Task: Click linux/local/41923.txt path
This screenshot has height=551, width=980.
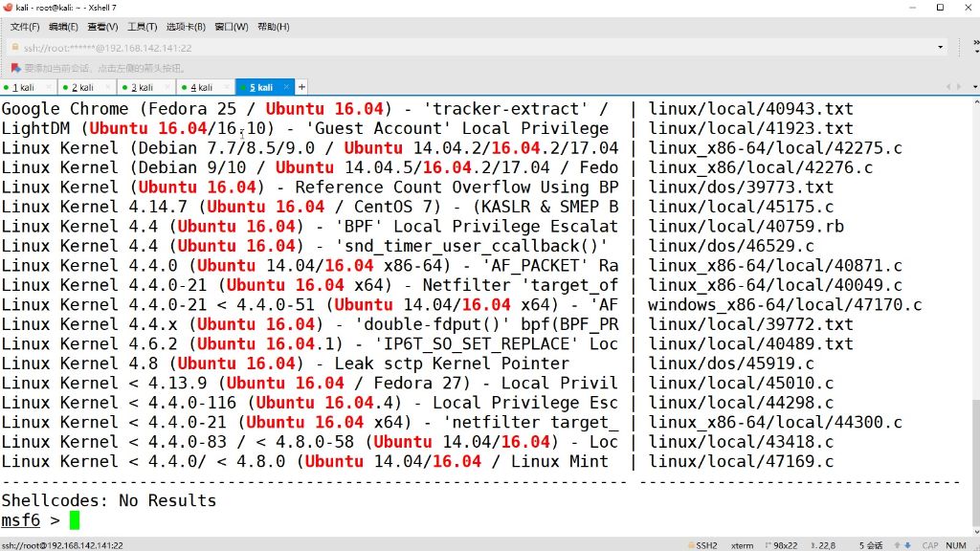Action: (750, 128)
